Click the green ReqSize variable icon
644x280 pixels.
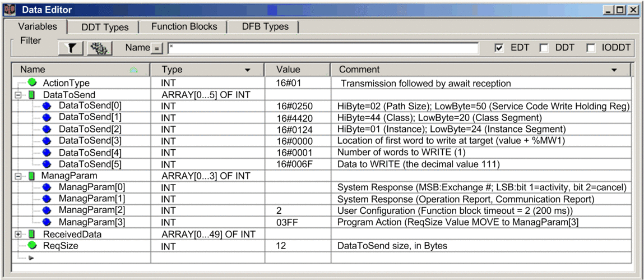pyautogui.click(x=32, y=245)
